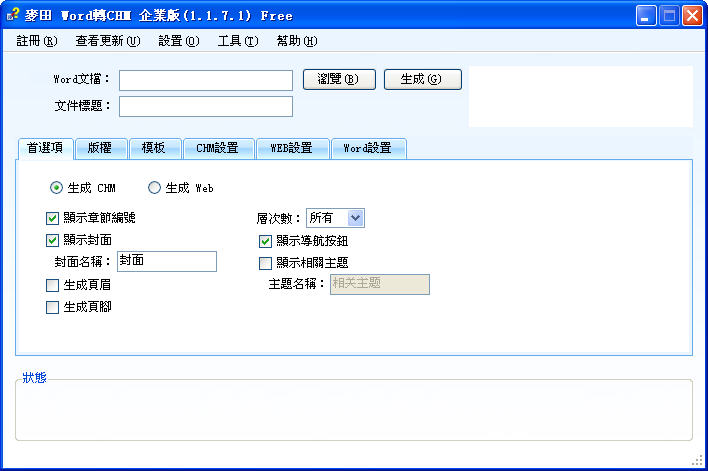Click the 瀏覽(B) browse button
This screenshot has width=708, height=471.
339,79
